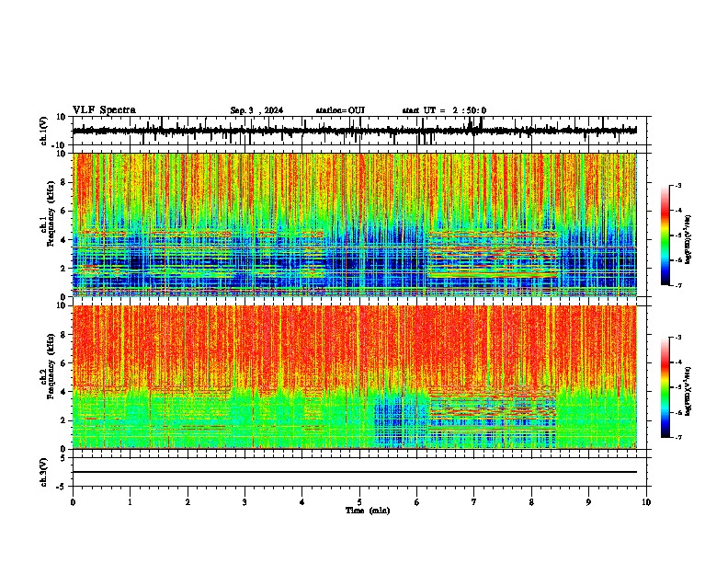Click the ch.1 colorbar log(PSD) unit label
Viewport: 728px width, 563px height.
tap(688, 239)
